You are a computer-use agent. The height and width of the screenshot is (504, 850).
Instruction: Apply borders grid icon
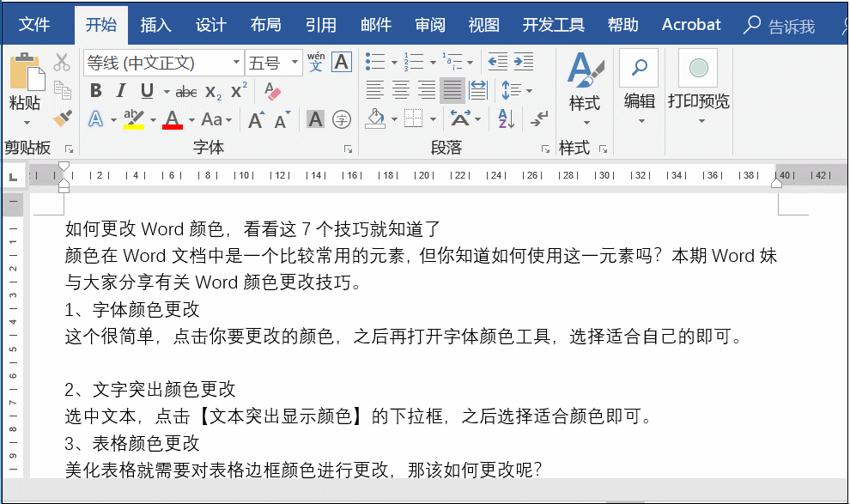click(414, 118)
